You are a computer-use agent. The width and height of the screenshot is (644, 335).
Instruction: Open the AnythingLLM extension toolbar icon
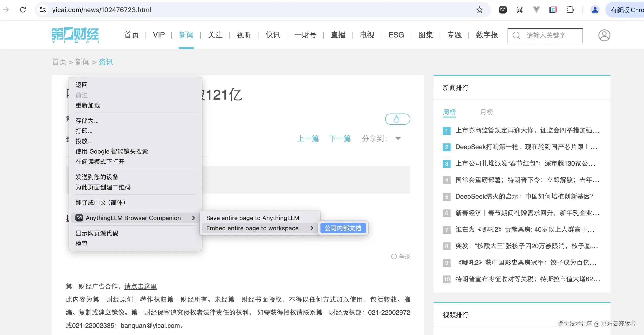[x=503, y=10]
